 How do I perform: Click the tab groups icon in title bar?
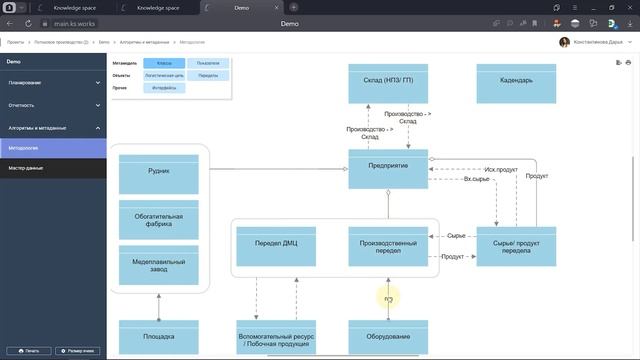[556, 8]
